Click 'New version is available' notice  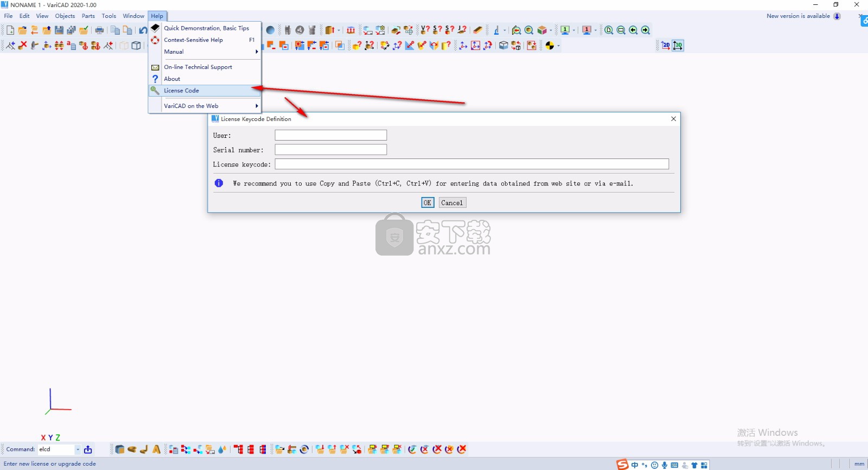(798, 16)
